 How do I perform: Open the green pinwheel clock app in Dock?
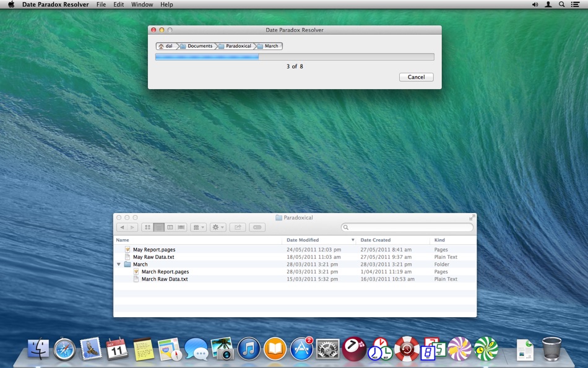click(x=486, y=349)
